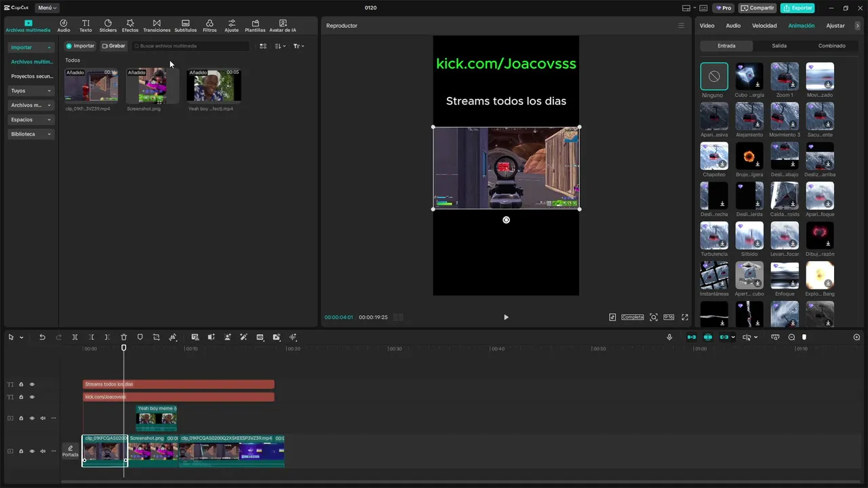
Task: Toggle auto snapping in timeline
Action: point(708,337)
